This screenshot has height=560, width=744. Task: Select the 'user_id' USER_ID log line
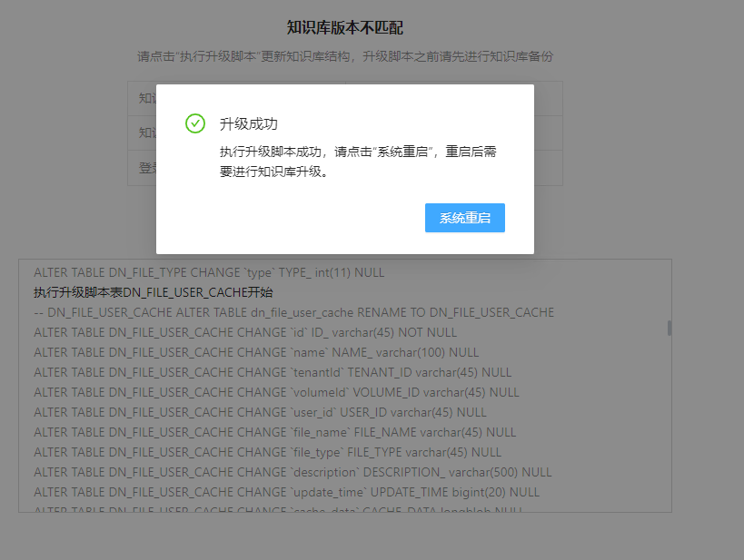pos(260,412)
